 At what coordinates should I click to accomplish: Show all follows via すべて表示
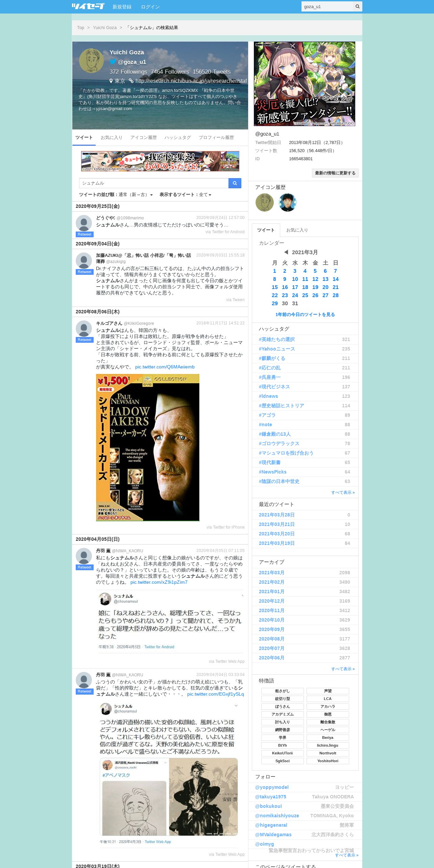346,855
